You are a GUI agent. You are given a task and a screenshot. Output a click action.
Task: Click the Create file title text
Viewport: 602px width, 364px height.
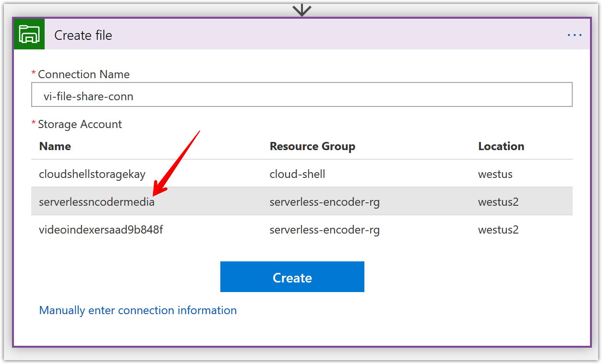(x=83, y=34)
